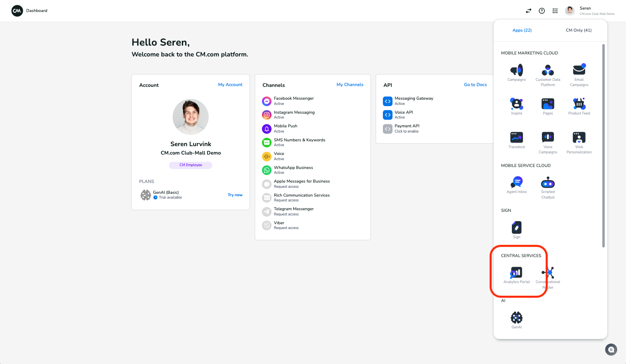
Task: Open the Product Feed app
Action: [579, 104]
